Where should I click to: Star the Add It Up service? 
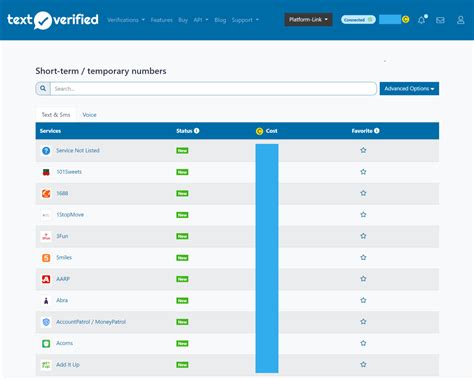point(363,364)
